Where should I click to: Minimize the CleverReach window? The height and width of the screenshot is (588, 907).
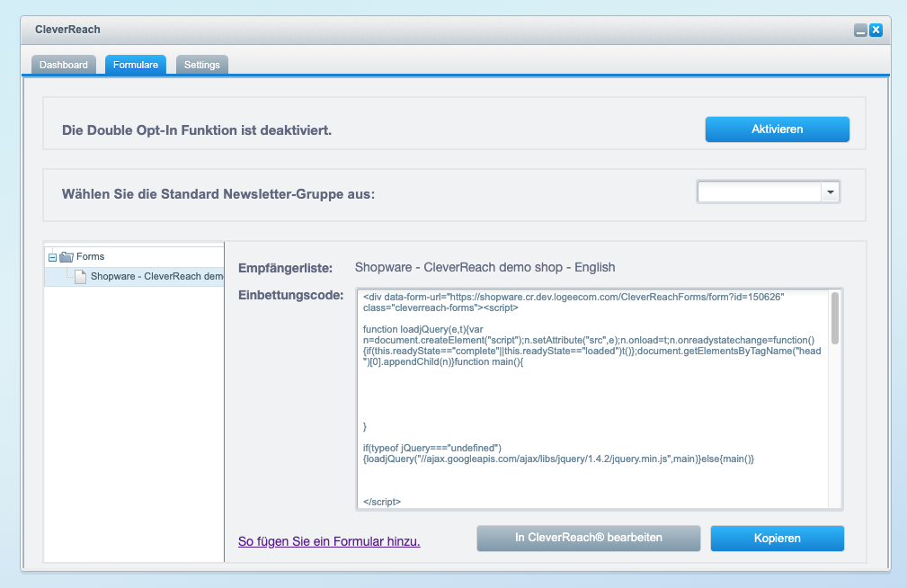pos(861,30)
